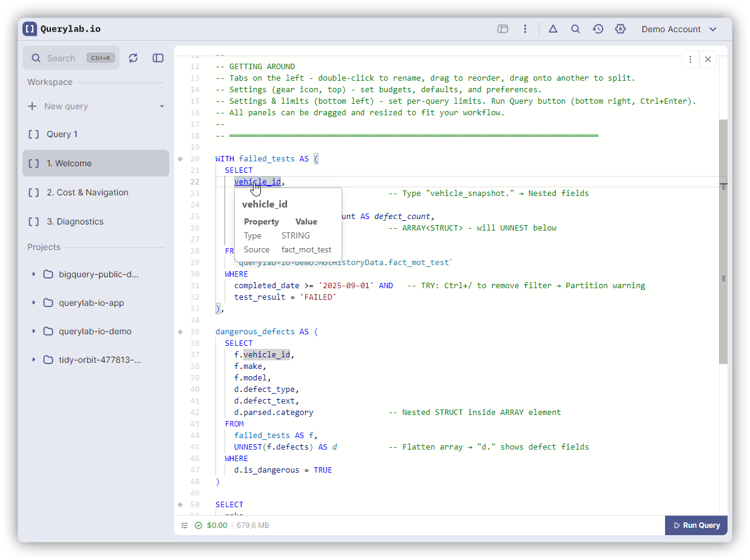Click the editor vertical scrollbar thumb
The image size is (750, 560).
(x=723, y=241)
